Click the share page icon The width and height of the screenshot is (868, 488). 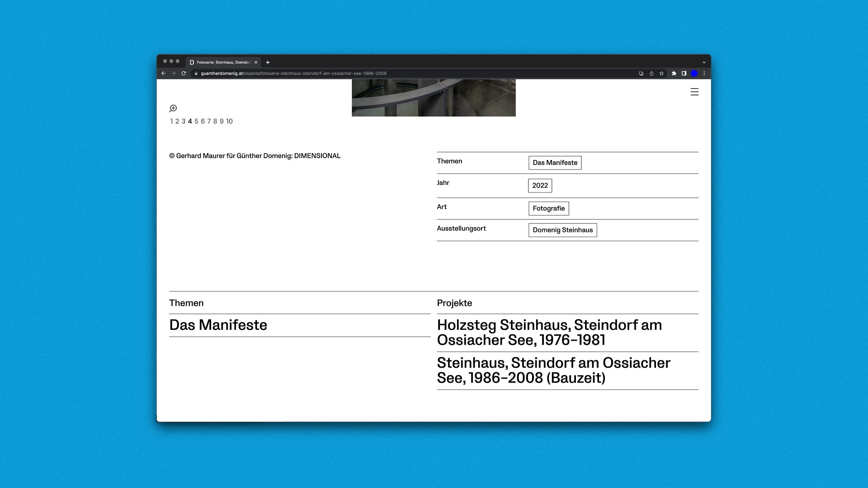651,74
